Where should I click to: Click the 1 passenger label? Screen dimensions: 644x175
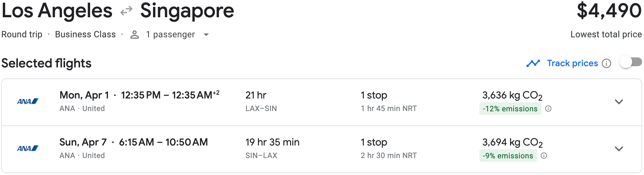coord(170,34)
